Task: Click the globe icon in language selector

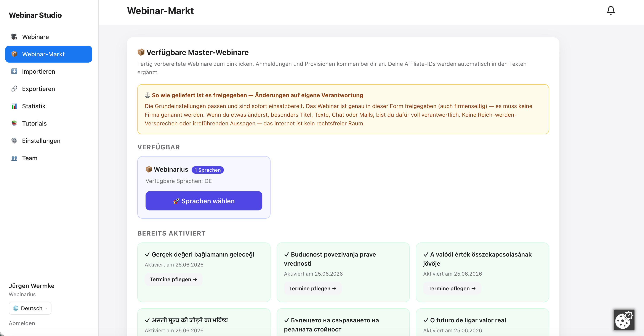Action: [x=16, y=308]
